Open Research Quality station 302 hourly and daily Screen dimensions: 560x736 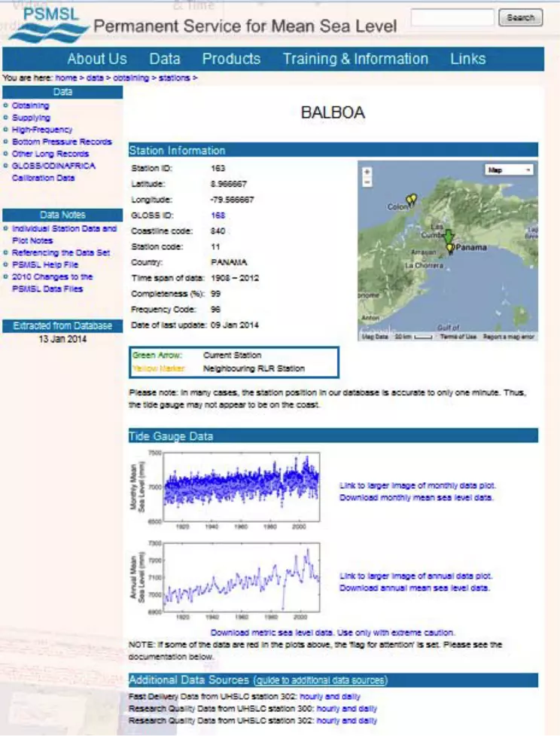346,721
